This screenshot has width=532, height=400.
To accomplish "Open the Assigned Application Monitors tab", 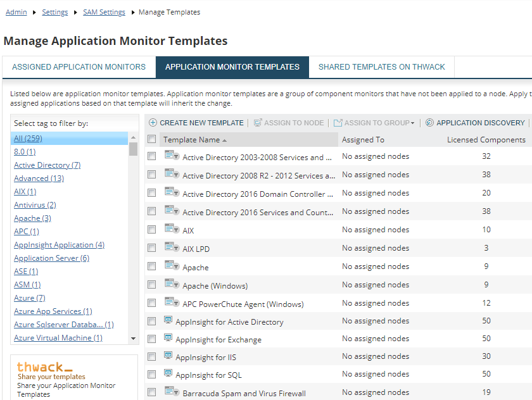I will [79, 66].
